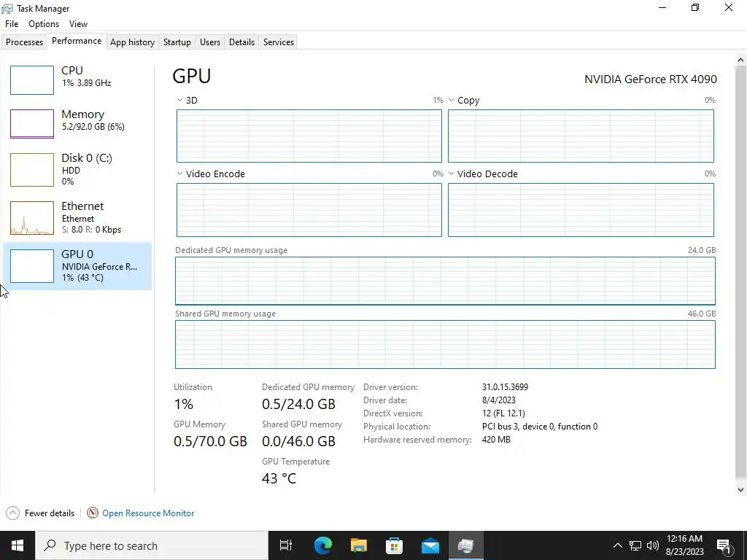The height and width of the screenshot is (560, 747).
Task: Click the 0.5/24.0 GB dedicated memory value
Action: coord(298,404)
